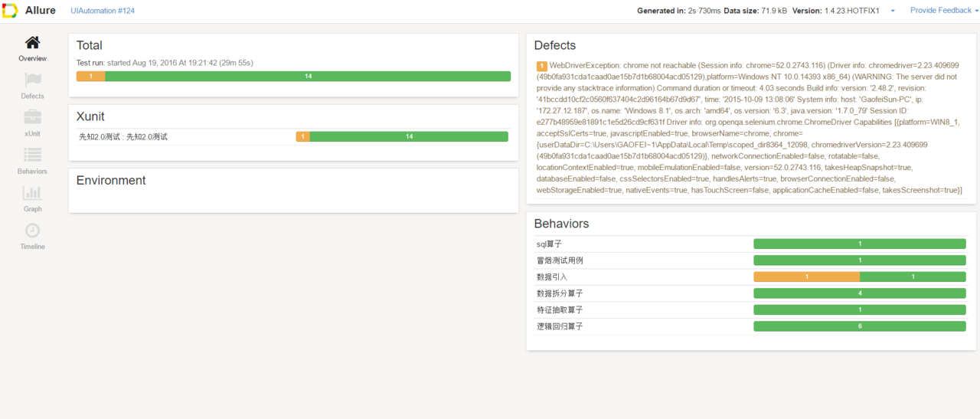Screen dimensions: 980x419
Task: Click the orange segment of 数据引入 bar
Action: point(807,277)
